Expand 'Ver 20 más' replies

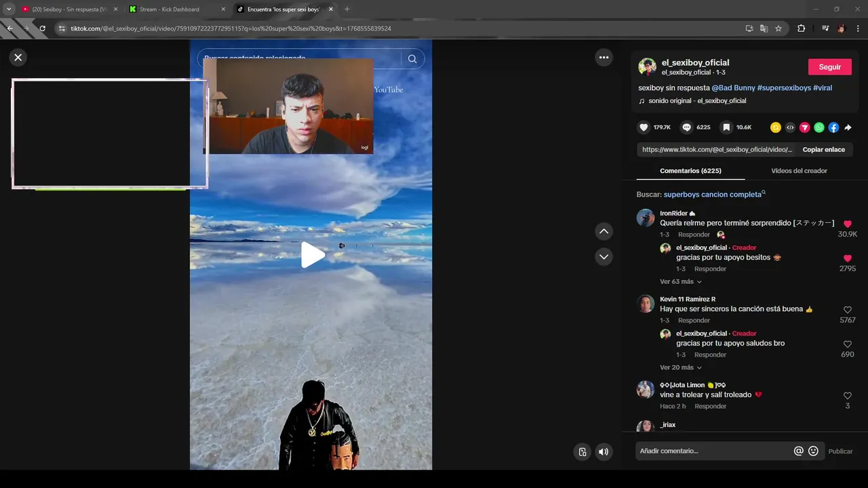point(680,367)
